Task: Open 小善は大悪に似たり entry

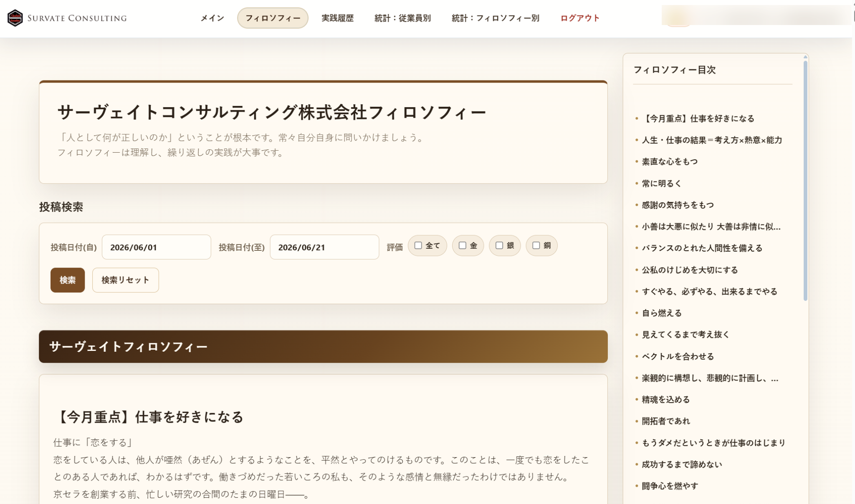Action: click(x=711, y=227)
